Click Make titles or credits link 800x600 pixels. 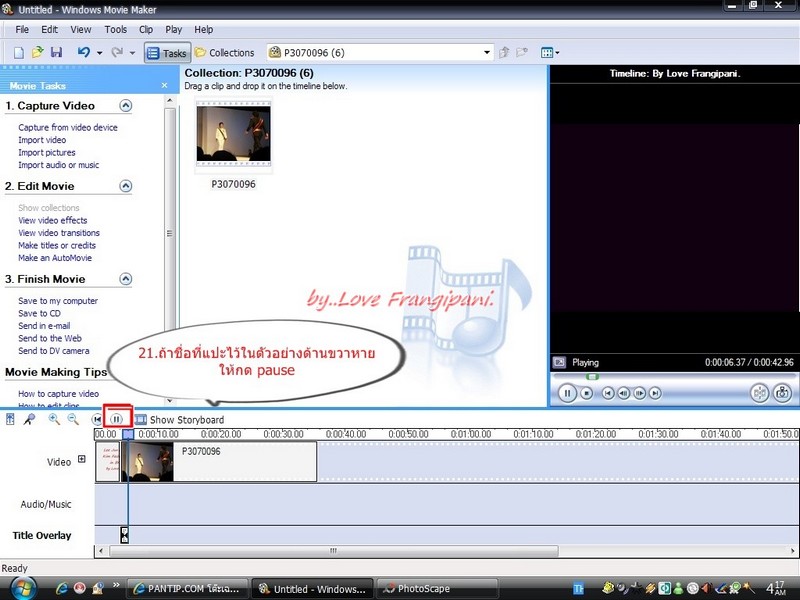(x=57, y=245)
